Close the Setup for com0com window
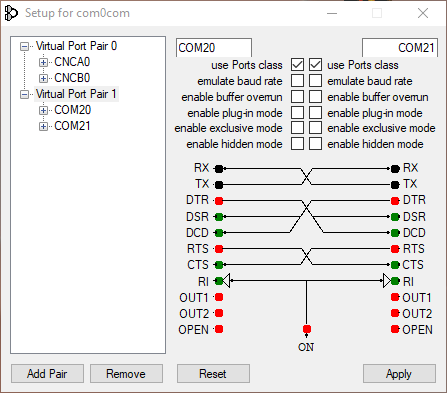447x393 pixels. [423, 13]
